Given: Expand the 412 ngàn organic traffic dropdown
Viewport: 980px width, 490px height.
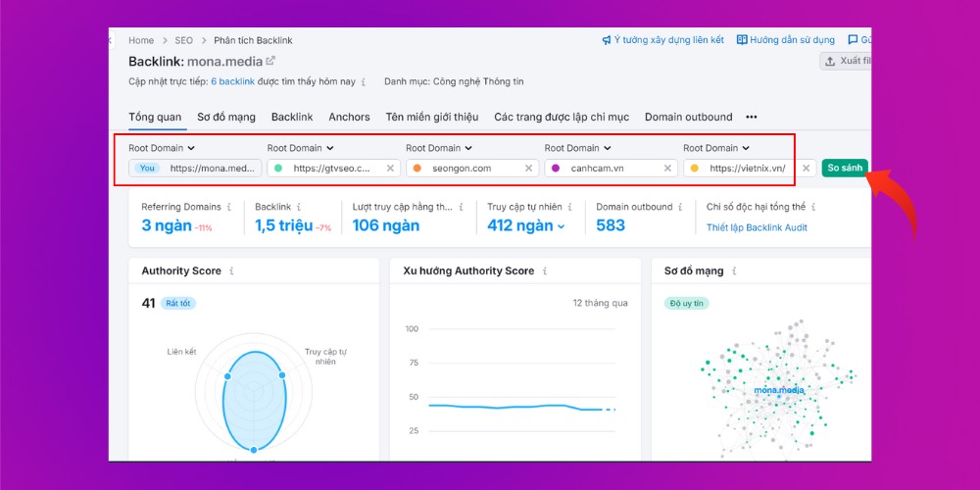Looking at the screenshot, I should [562, 226].
